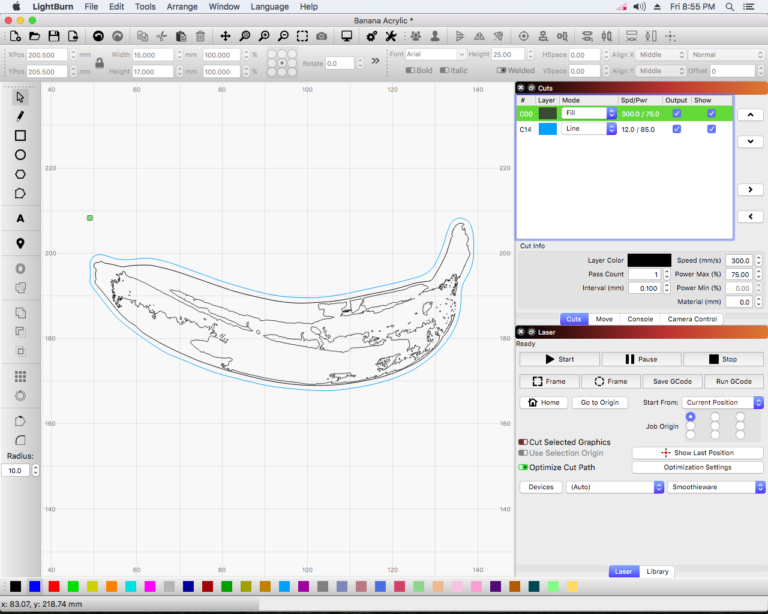Select the Rectangle drawing tool

click(20, 136)
